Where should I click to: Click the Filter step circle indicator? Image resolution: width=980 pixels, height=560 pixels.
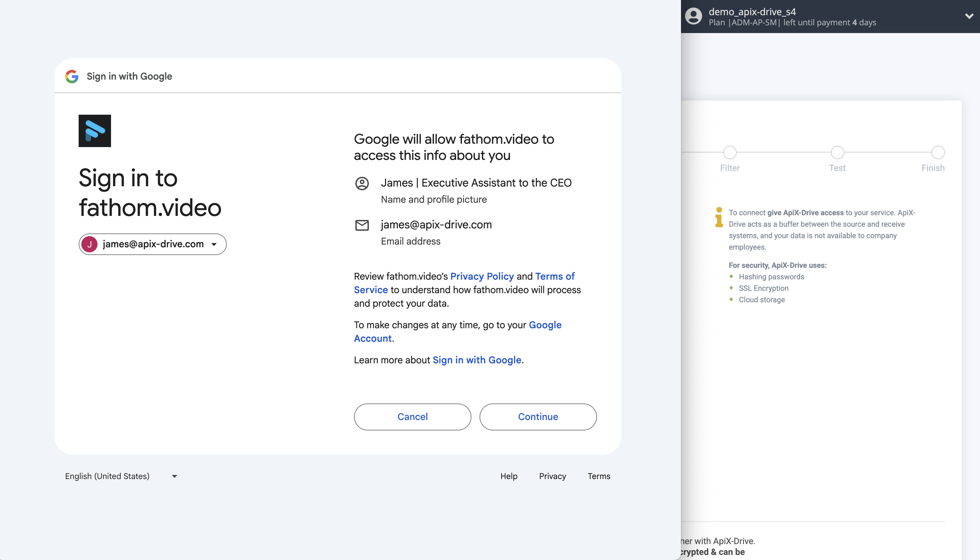tap(730, 152)
